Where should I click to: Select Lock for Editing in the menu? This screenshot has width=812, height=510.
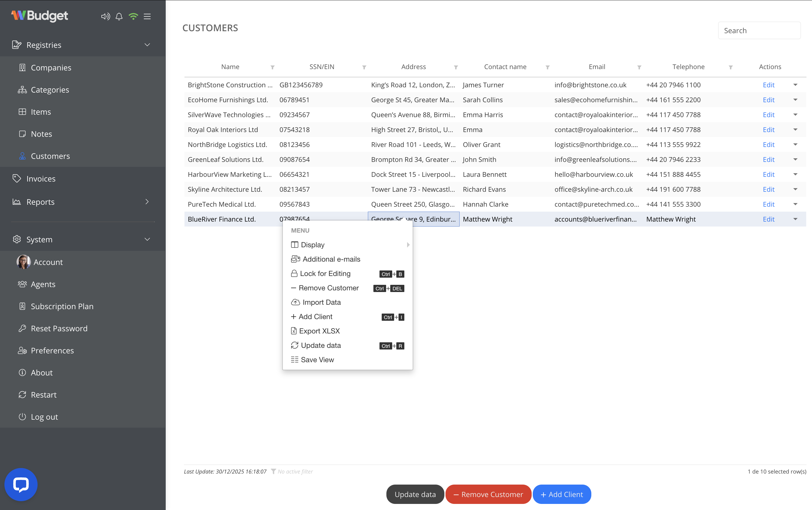coord(325,274)
